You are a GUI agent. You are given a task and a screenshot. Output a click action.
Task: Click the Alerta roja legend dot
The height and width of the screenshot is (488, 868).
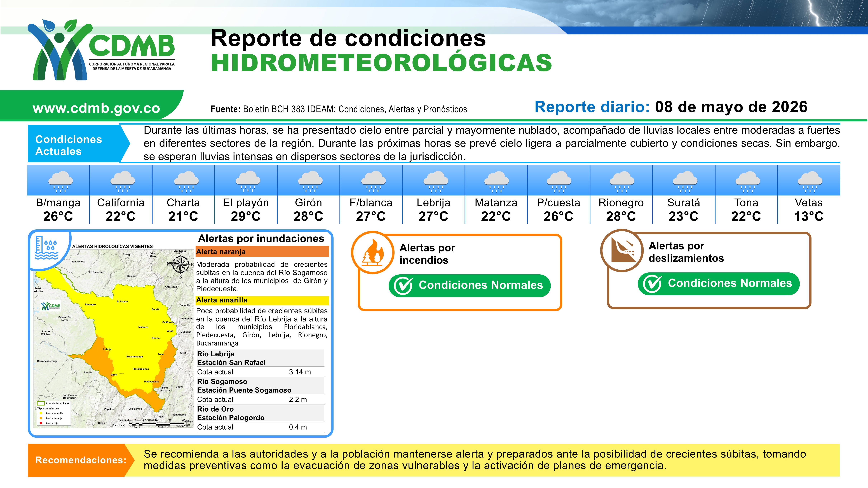[x=41, y=423]
